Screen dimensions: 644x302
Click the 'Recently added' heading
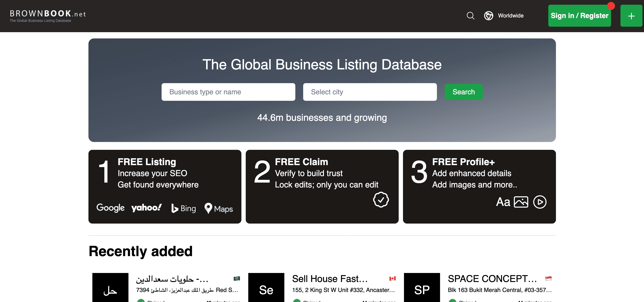coord(140,251)
